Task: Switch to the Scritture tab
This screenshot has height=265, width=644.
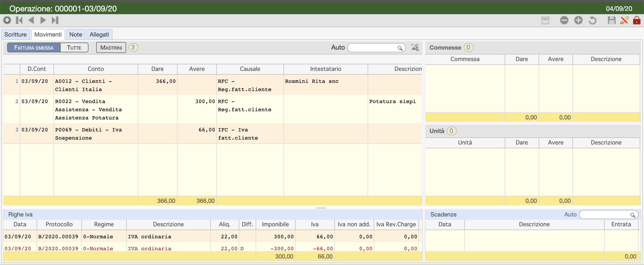Action: pos(16,35)
